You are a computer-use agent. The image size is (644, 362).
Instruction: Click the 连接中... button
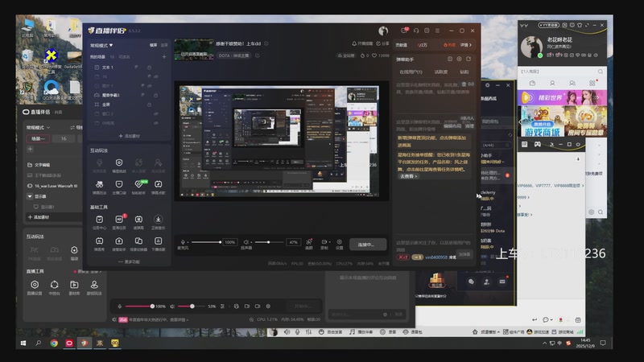tap(368, 245)
